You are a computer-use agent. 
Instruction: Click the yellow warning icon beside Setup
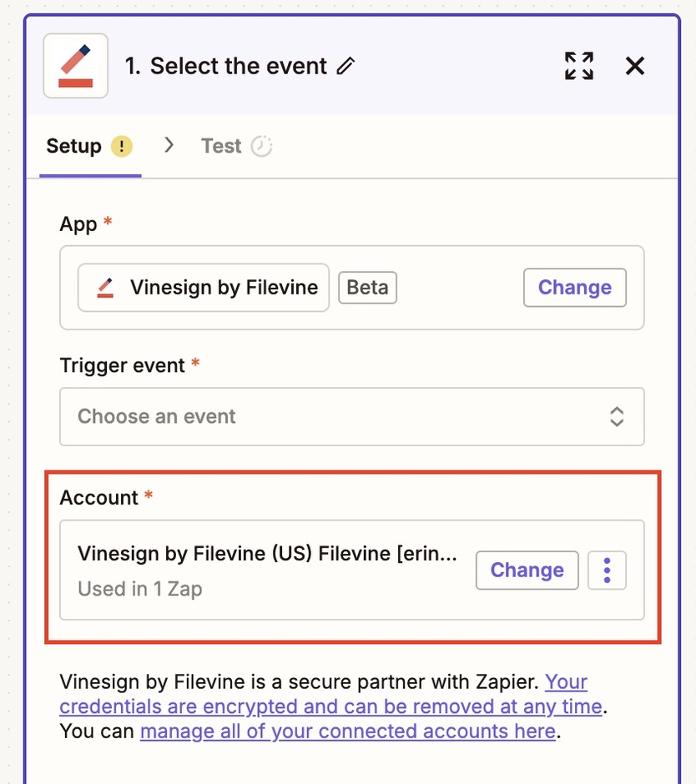pos(122,147)
